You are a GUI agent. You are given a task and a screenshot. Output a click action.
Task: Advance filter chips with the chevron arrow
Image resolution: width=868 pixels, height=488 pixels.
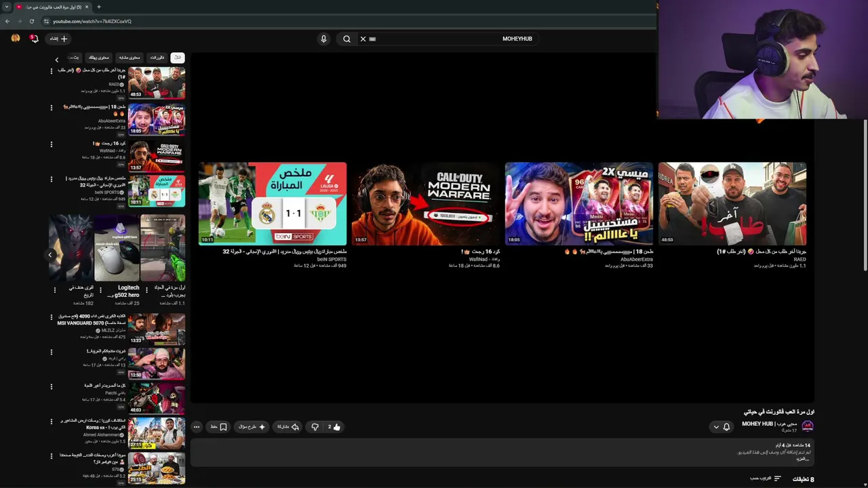coord(57,60)
